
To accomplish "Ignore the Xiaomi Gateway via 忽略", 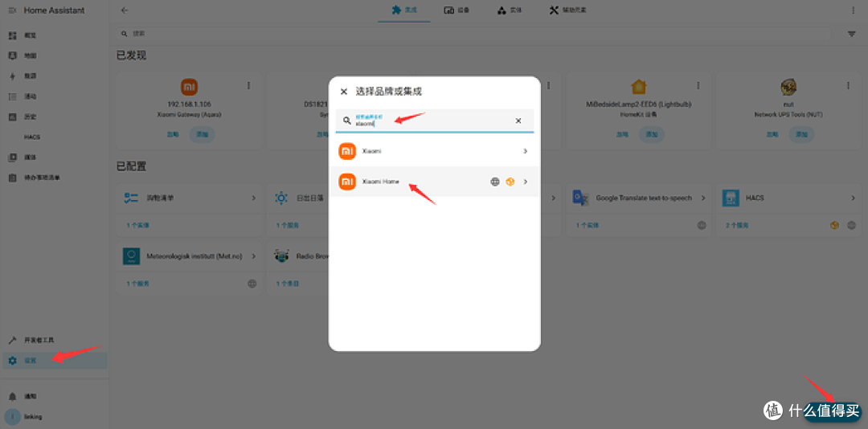I will click(x=174, y=134).
